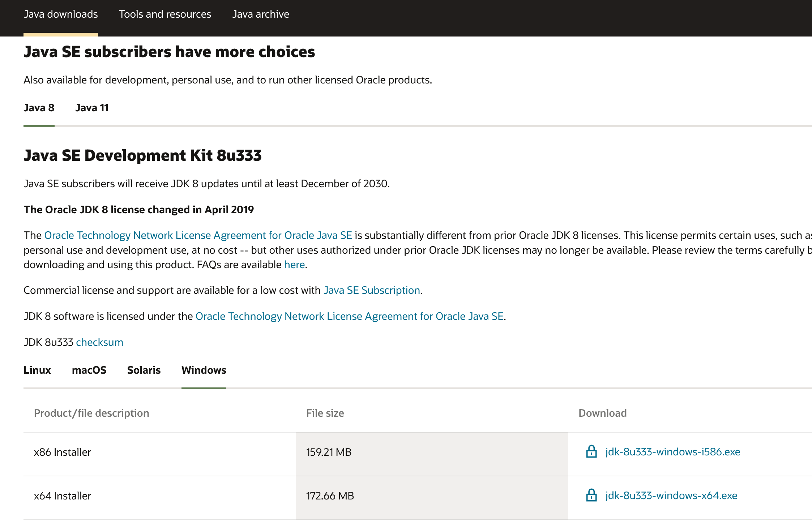Click the x64 Installer row description
Screen dimensions: 812x532
coord(63,496)
